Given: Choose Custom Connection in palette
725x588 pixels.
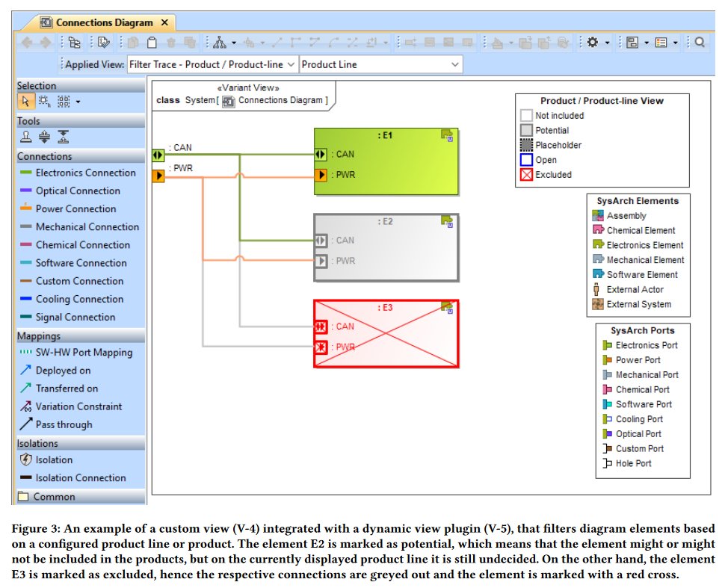Looking at the screenshot, I should (x=72, y=281).
